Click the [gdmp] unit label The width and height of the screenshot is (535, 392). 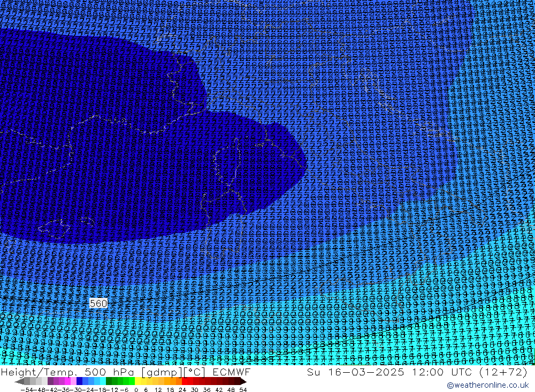163,372
